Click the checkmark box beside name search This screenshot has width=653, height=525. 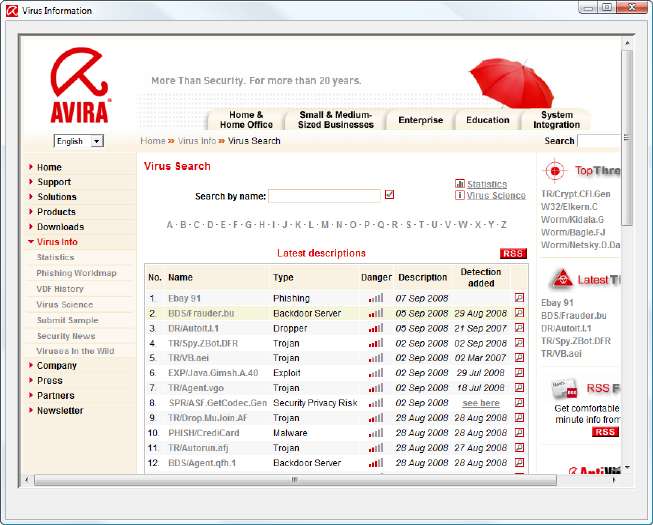(x=390, y=195)
